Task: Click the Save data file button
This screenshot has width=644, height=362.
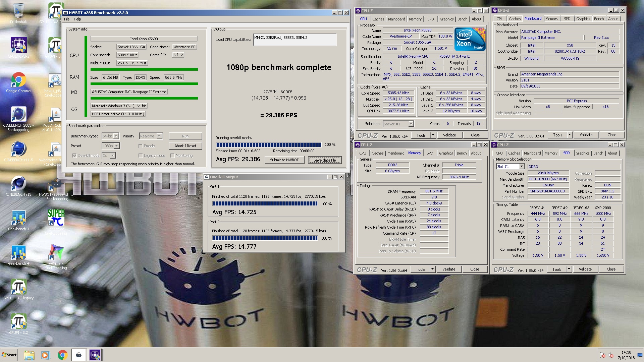Action: click(325, 160)
